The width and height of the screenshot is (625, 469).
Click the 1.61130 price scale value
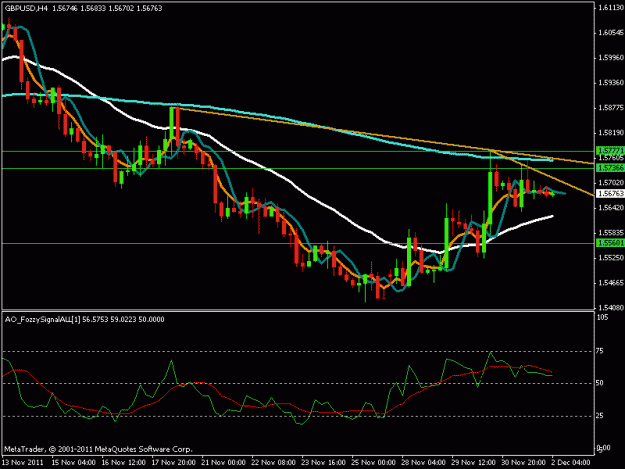(611, 8)
